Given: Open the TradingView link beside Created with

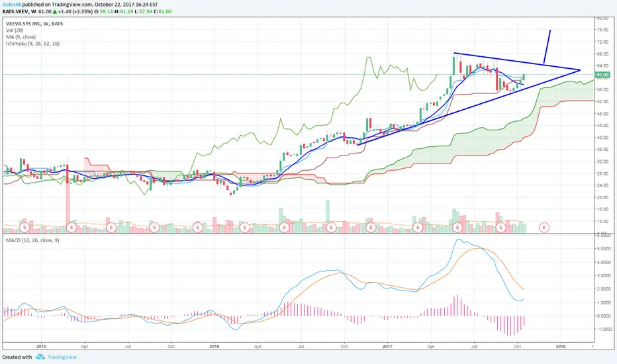Looking at the screenshot, I should [62, 357].
